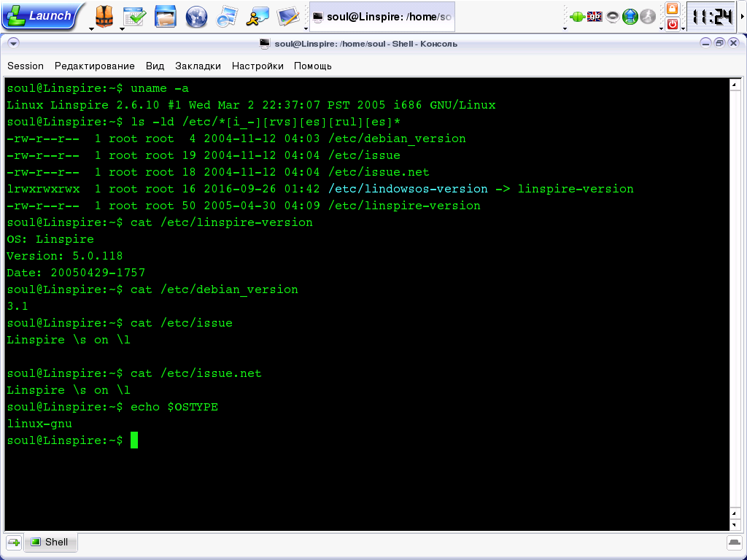The width and height of the screenshot is (747, 560).
Task: Click the Konsole terminal icon in title bar
Action: 264,44
